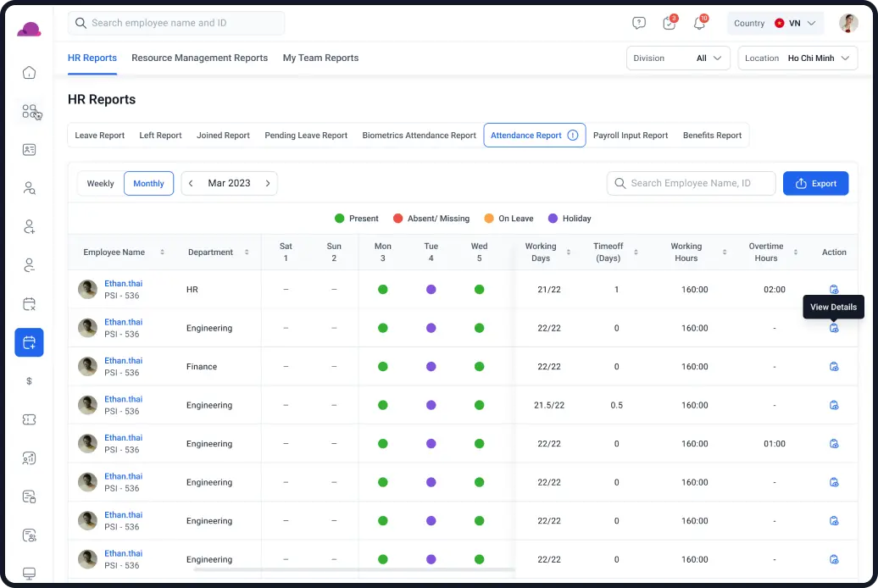Open the add employee icon in sidebar

pyautogui.click(x=29, y=227)
